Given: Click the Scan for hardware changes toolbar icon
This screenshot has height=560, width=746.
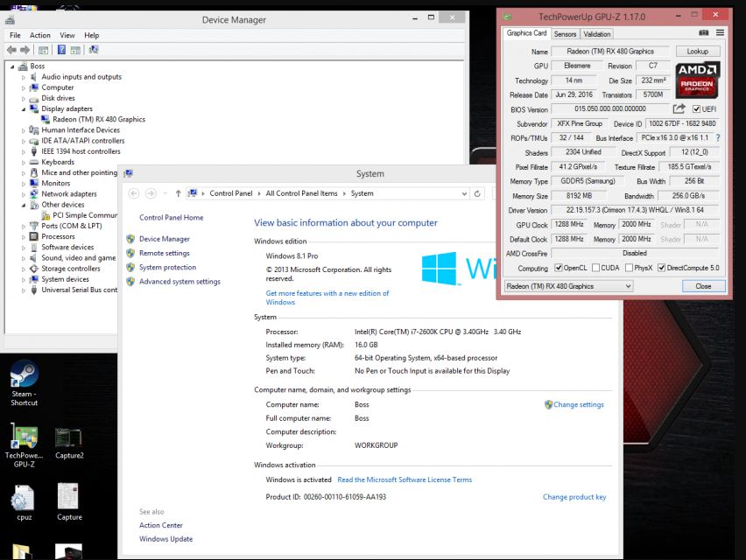Looking at the screenshot, I should (94, 50).
